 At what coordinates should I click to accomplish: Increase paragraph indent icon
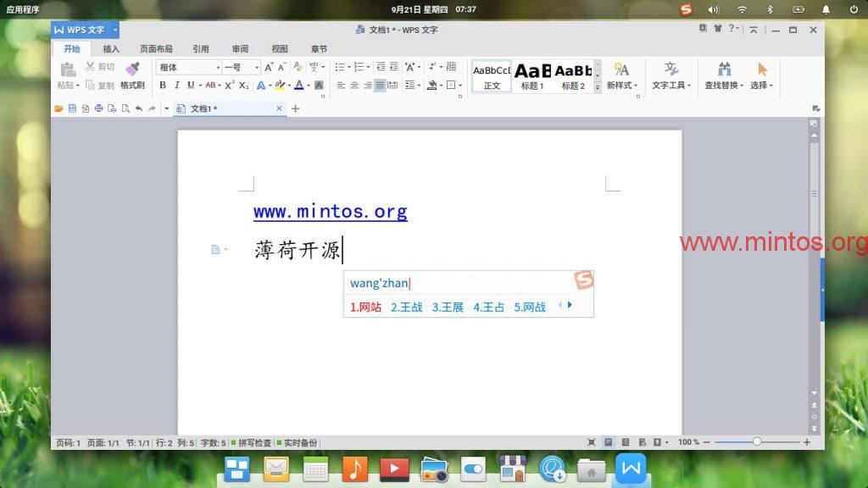click(393, 67)
